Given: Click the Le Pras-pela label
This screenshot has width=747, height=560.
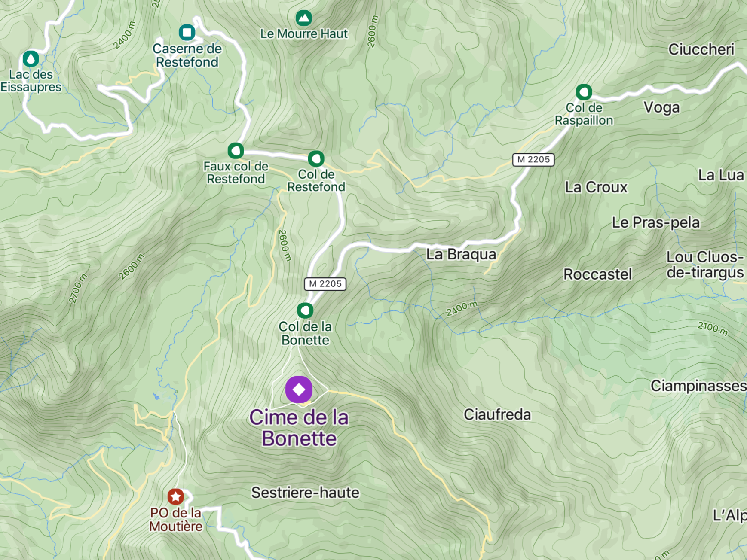Looking at the screenshot, I should coord(655,222).
